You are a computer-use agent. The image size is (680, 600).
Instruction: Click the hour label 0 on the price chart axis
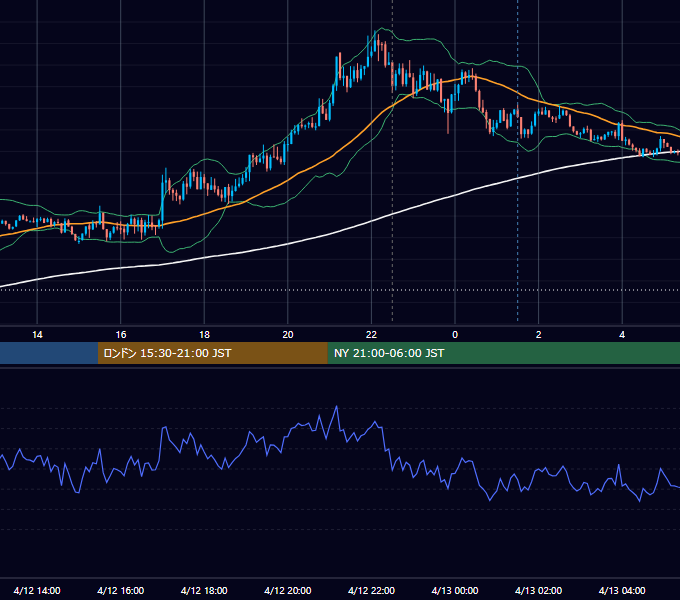point(455,335)
